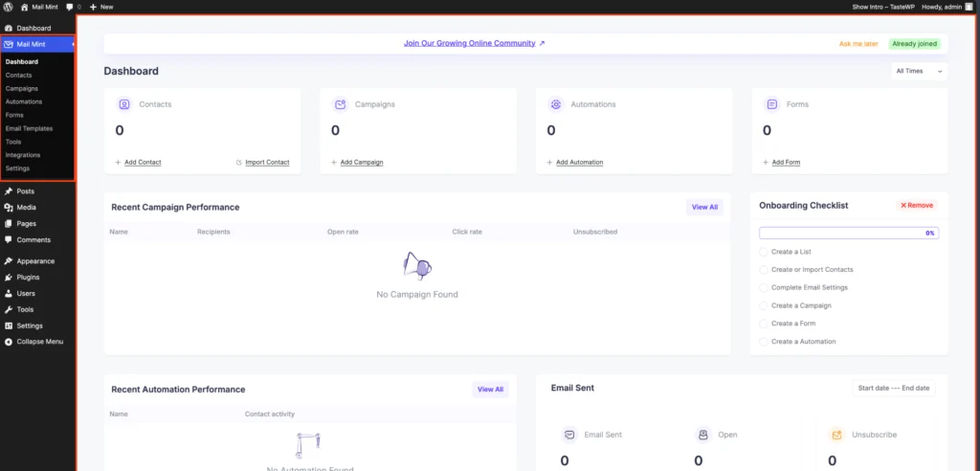This screenshot has width=980, height=471.
Task: Go to Plugins in the sidebar
Action: click(x=28, y=278)
